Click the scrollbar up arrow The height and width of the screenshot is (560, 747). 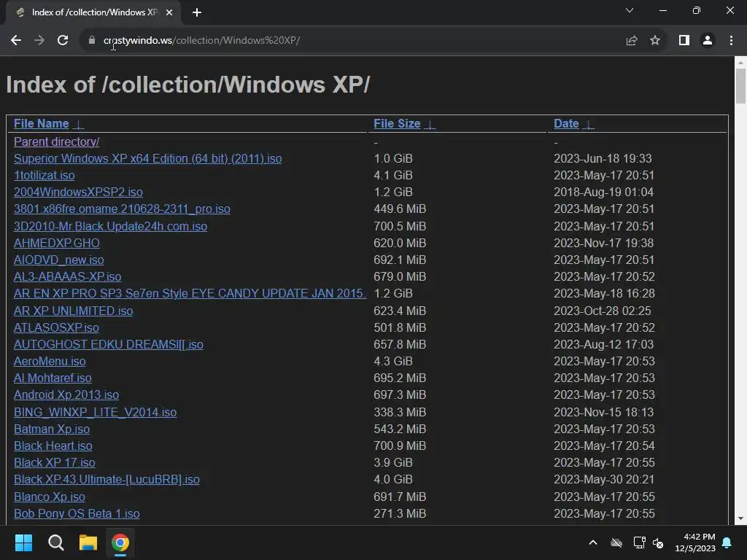(740, 63)
